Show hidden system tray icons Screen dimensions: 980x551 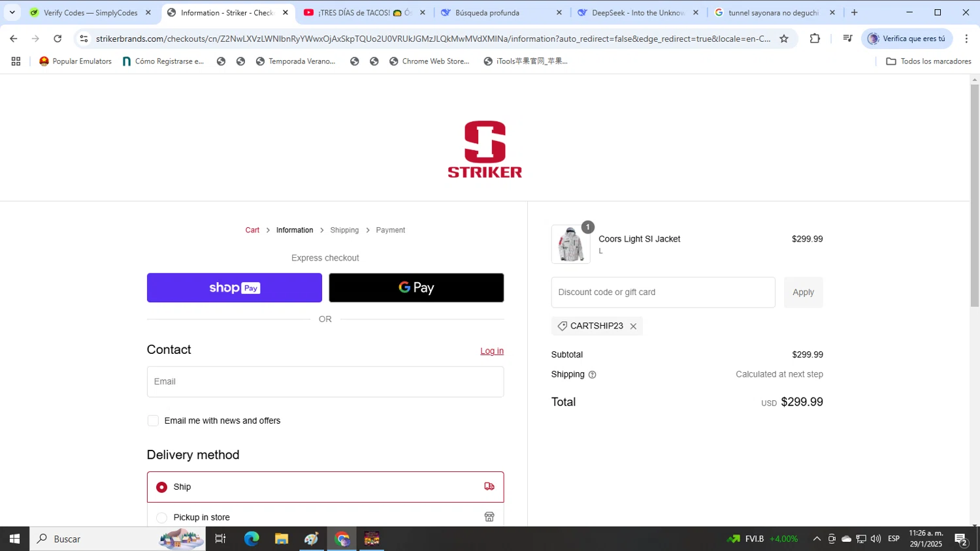coord(817,539)
